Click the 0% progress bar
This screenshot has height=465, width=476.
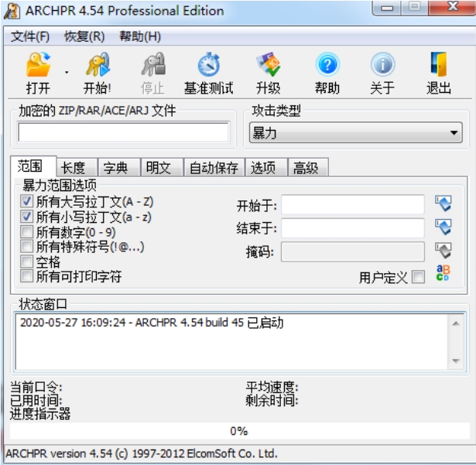239,431
